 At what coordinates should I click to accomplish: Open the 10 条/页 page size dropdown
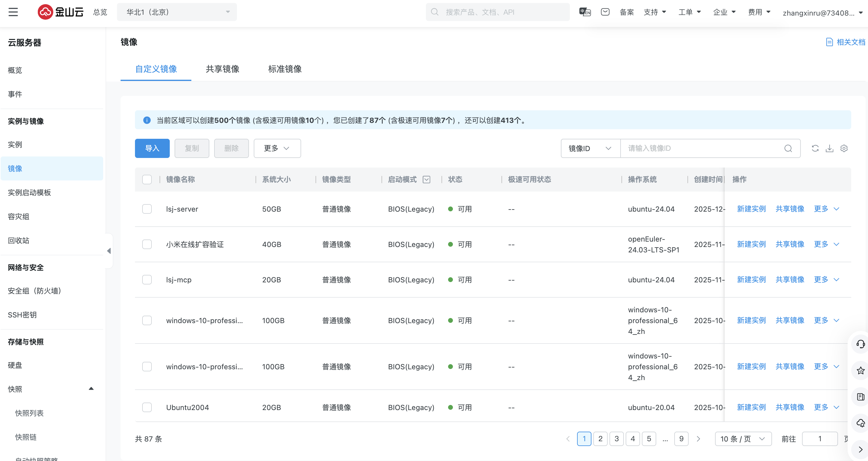tap(743, 439)
